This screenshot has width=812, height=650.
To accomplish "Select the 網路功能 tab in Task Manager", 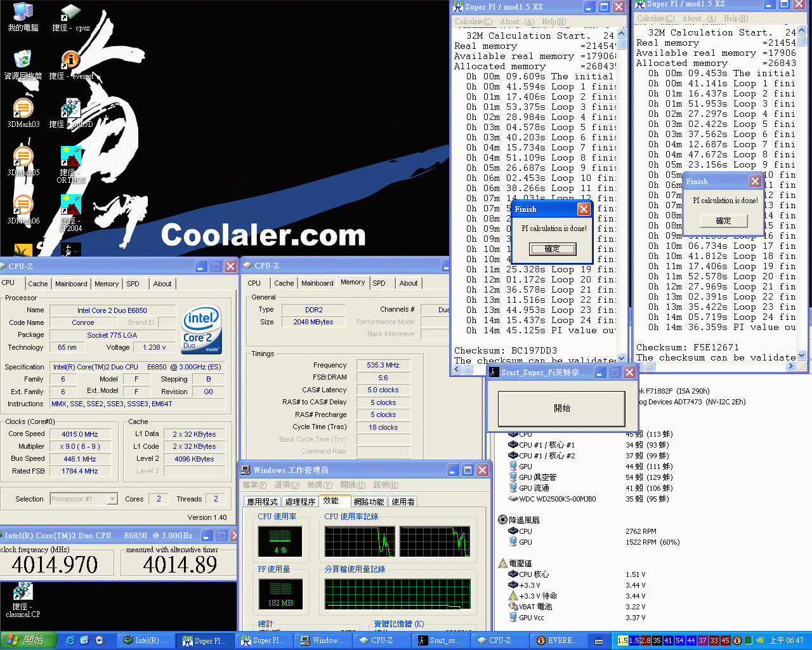I will [369, 501].
